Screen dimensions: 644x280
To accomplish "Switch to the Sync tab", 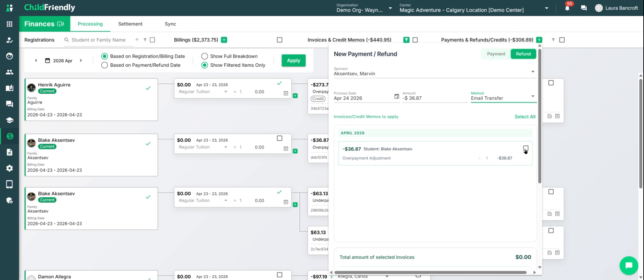I will 170,24.
